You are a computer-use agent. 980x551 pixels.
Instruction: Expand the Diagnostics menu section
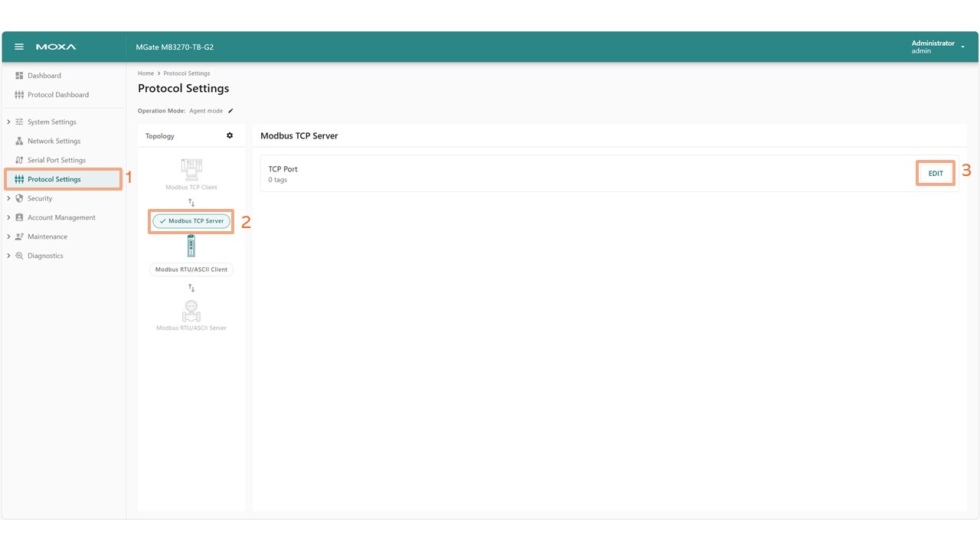pos(8,256)
